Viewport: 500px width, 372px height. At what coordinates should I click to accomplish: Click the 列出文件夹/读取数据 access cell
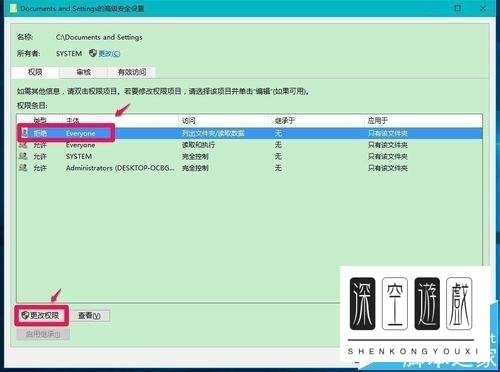point(213,133)
